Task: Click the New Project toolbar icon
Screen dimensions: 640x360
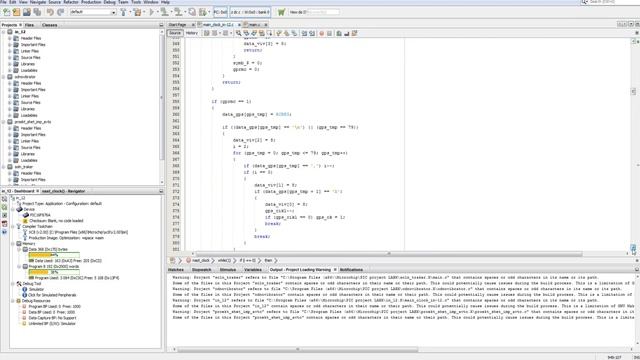Action: pos(16,12)
